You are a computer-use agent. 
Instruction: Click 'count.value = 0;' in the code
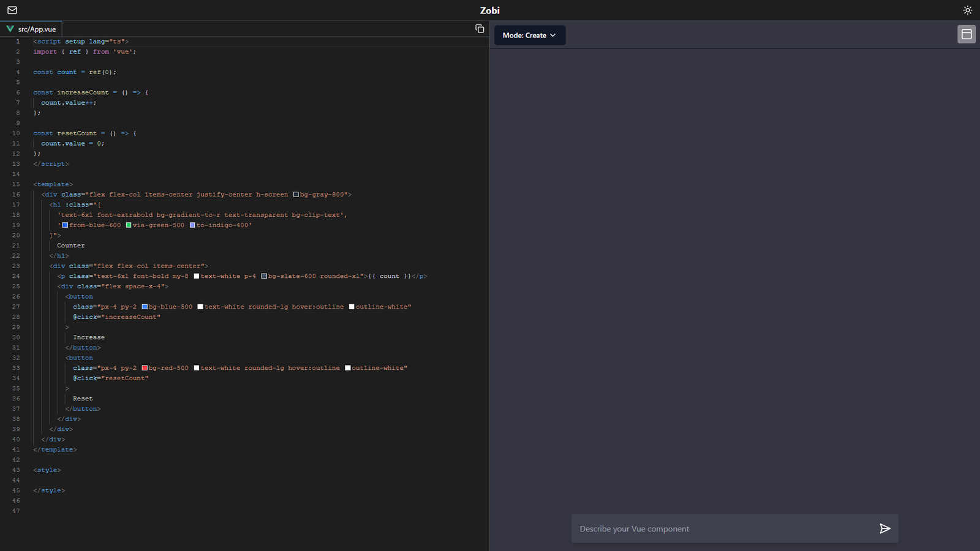73,143
